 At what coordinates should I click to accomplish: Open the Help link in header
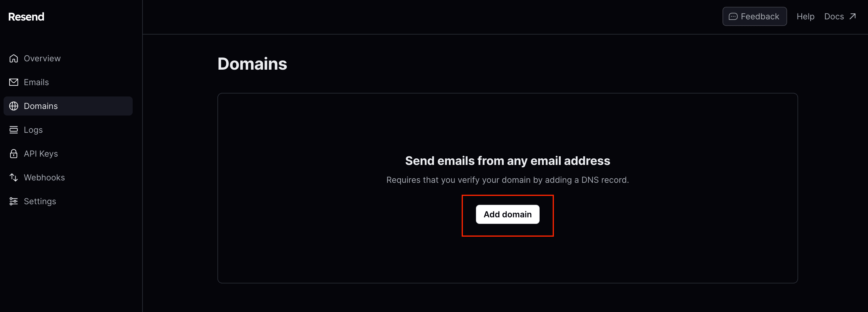805,17
